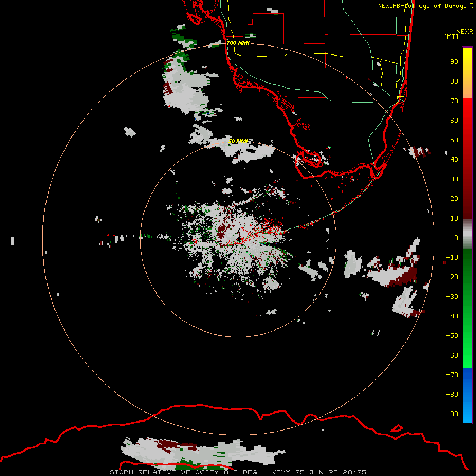Click the "25 JUN 25" date text
Viewport: 476px width, 476px height.
[317, 472]
